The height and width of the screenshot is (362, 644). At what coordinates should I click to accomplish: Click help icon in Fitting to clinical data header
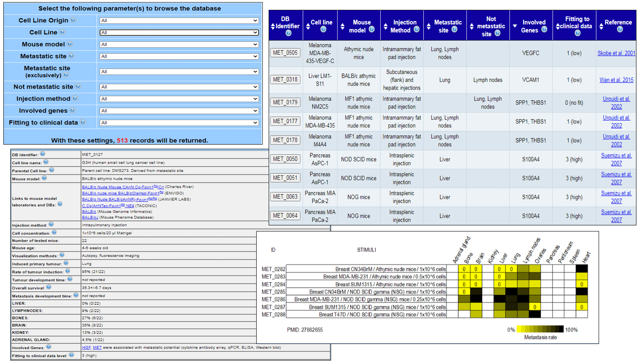[x=577, y=33]
